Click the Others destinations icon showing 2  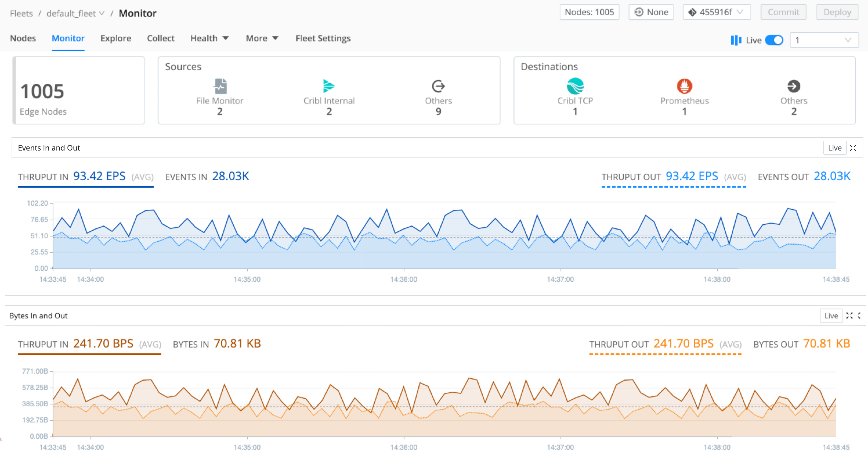pos(794,87)
